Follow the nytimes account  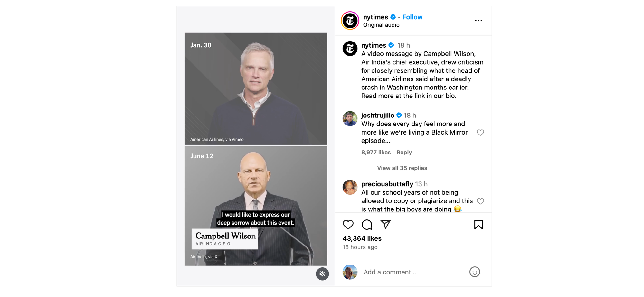pyautogui.click(x=412, y=17)
